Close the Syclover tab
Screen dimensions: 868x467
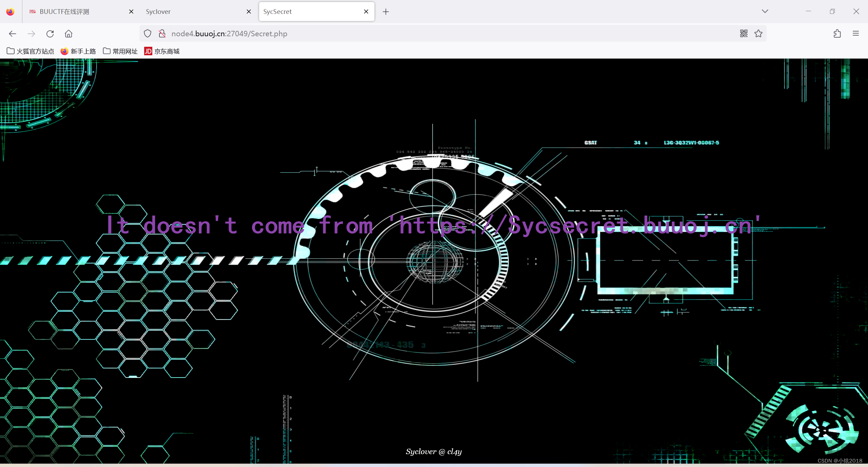249,12
